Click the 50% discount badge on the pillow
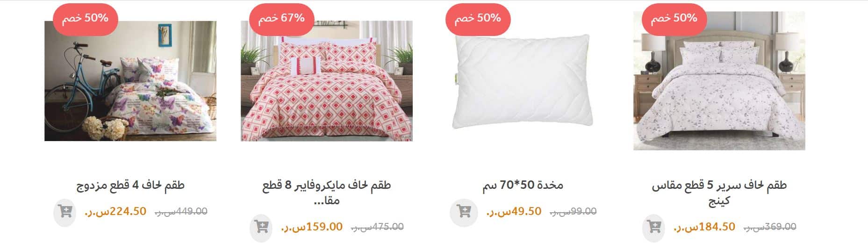 478,18
